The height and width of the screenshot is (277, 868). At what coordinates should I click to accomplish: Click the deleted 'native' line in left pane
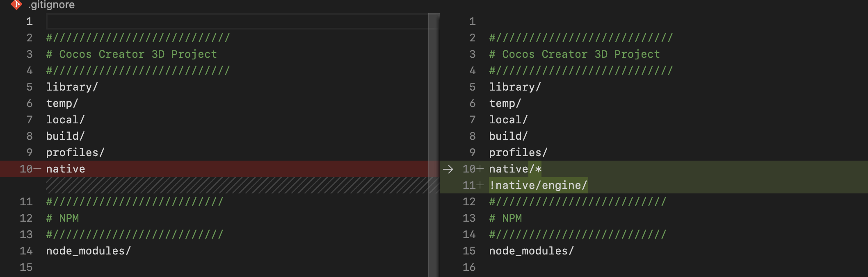tap(66, 169)
